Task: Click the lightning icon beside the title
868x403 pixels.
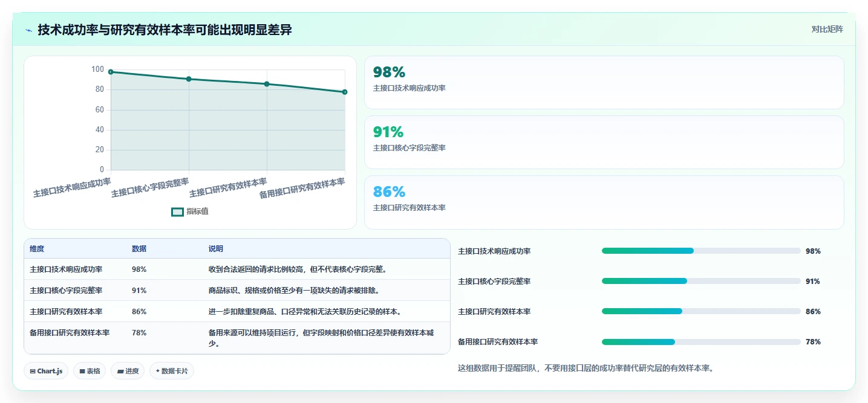Action: (29, 30)
